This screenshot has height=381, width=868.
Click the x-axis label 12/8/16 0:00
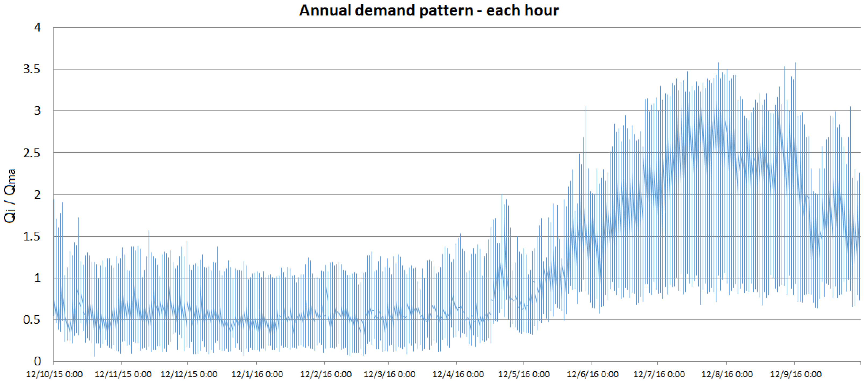tap(727, 374)
